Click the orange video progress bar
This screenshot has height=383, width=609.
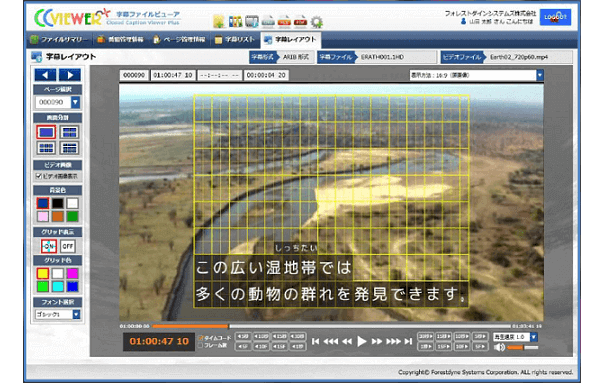point(190,326)
